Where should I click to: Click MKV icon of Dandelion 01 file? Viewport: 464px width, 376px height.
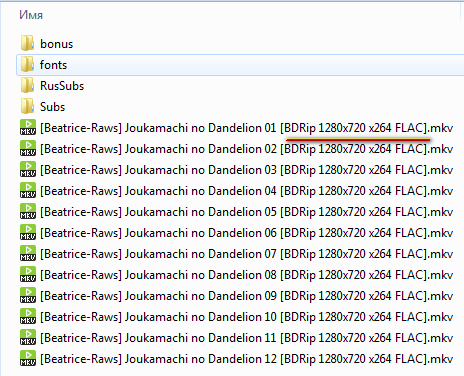tap(28, 128)
